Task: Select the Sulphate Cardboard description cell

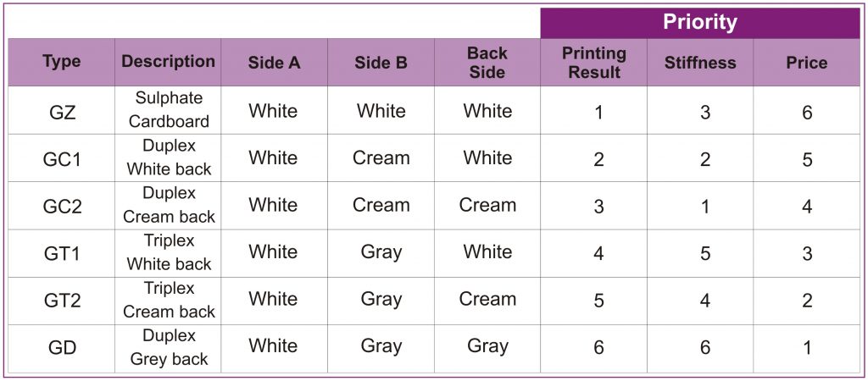Action: (x=168, y=110)
